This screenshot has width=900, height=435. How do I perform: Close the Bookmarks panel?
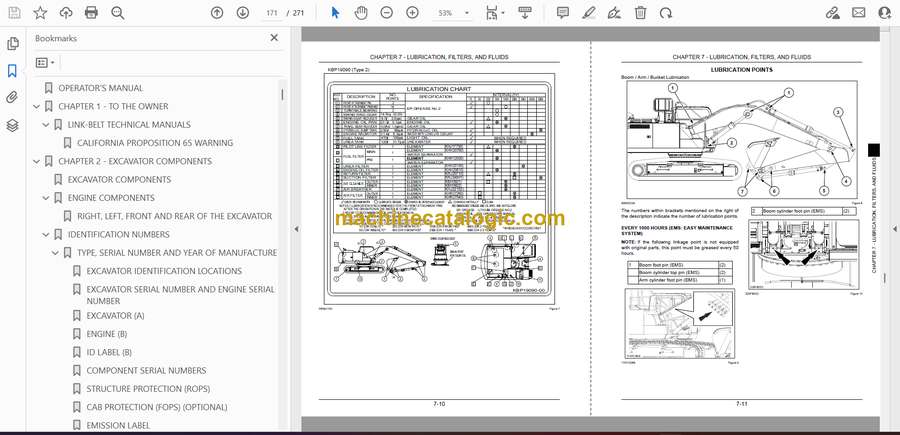(x=274, y=38)
